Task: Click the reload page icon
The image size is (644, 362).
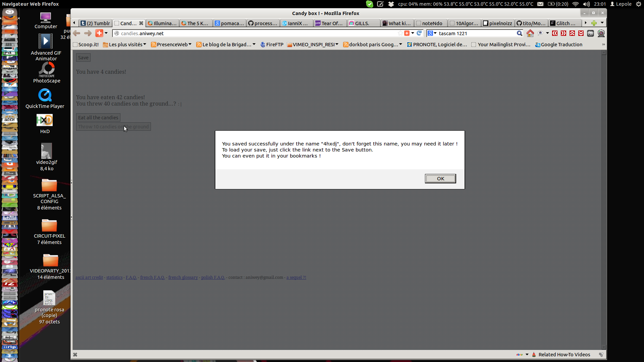Action: (419, 33)
